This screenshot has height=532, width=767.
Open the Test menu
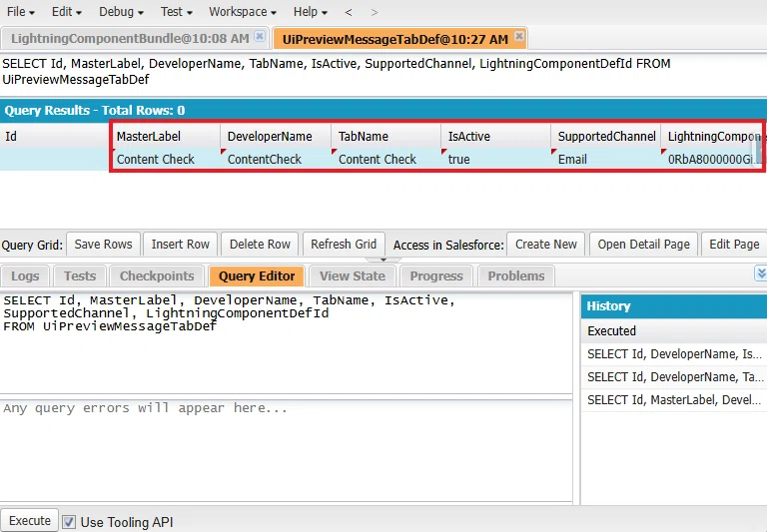coord(176,12)
